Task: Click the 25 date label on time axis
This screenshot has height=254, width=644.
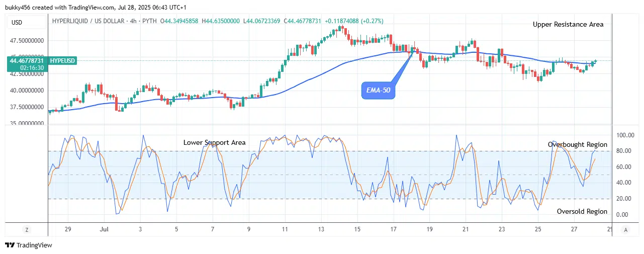Action: (538, 229)
